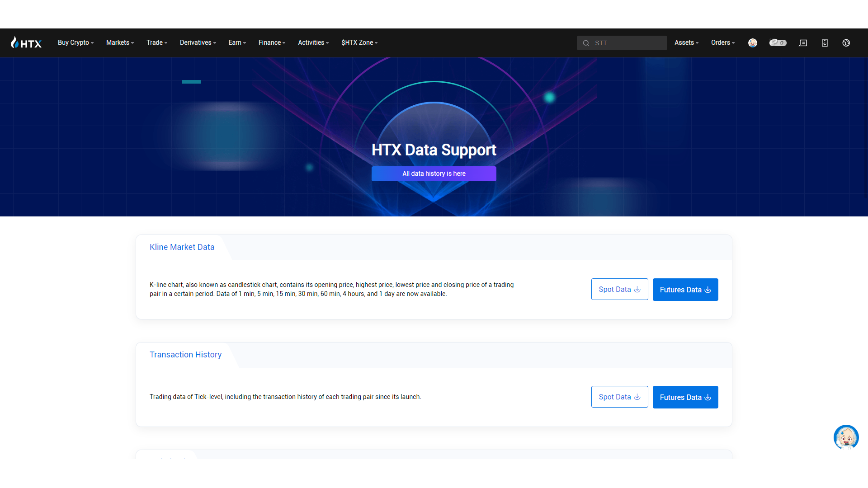Screen dimensions: 868x488
Task: Open the mobile app download panel
Action: 825,42
